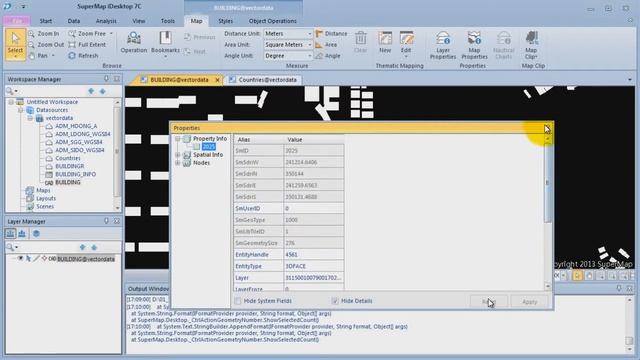Open the File menu button
This screenshot has width=640, height=360.
tap(17, 21)
